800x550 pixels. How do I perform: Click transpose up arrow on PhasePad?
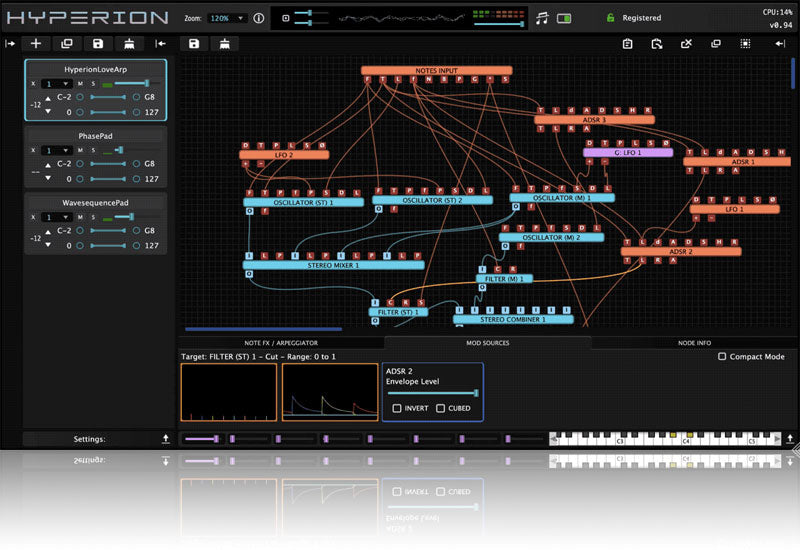pyautogui.click(x=48, y=165)
